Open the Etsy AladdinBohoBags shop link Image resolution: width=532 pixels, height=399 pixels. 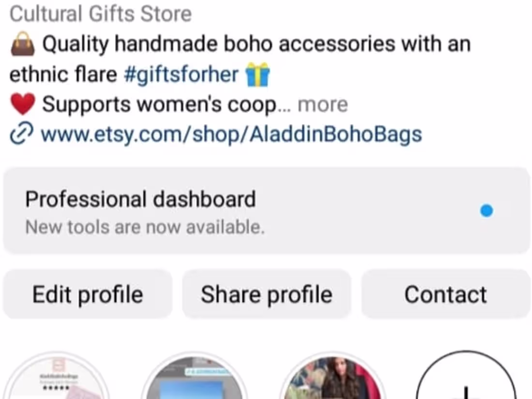coord(231,134)
